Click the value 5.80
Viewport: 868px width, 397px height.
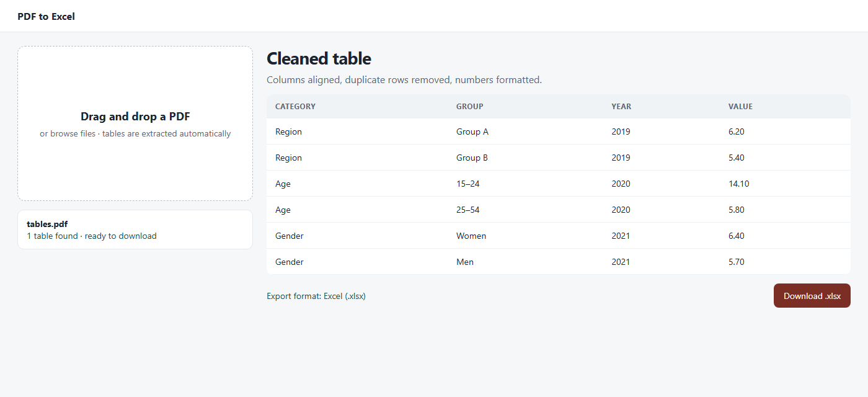point(737,210)
